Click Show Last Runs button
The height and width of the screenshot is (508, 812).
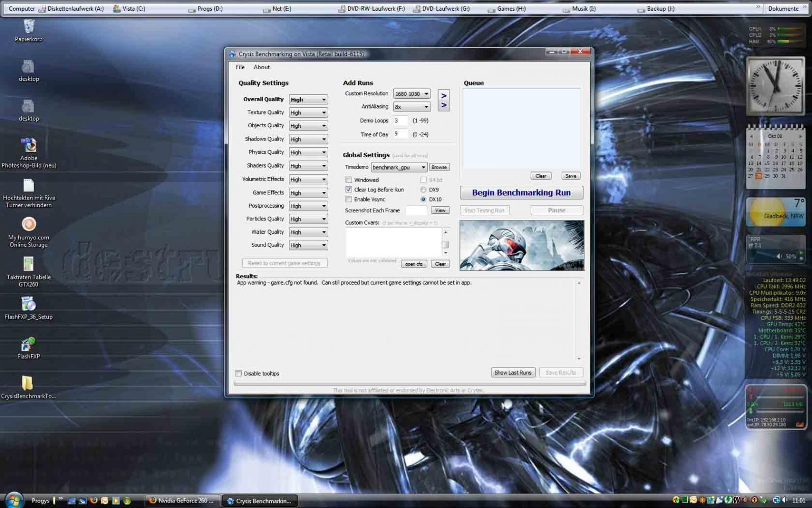pos(513,373)
